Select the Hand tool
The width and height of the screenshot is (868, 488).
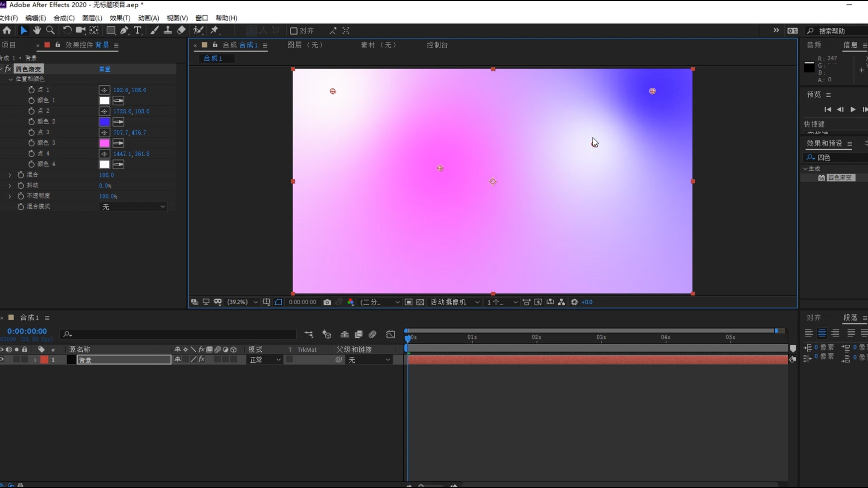pos(37,30)
